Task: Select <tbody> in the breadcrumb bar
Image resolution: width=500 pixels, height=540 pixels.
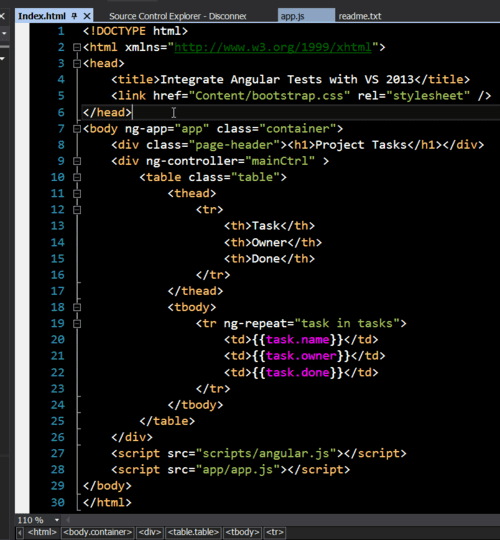Action: point(242,532)
